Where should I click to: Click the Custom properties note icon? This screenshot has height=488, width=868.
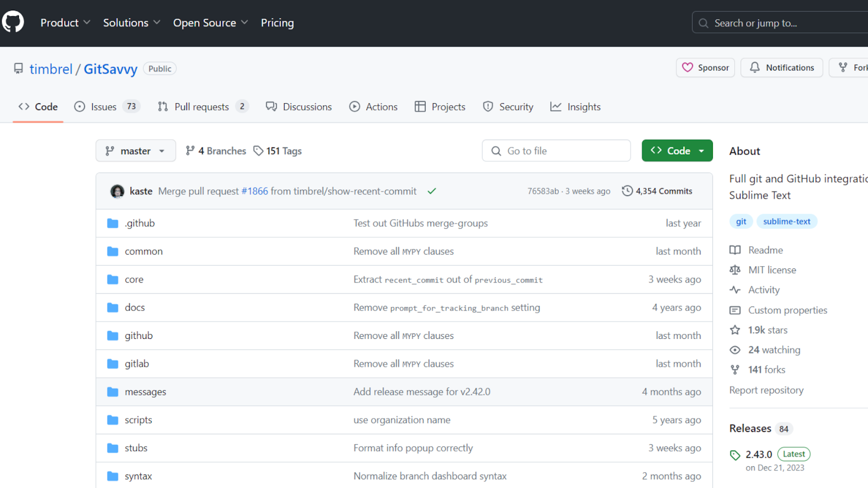[x=735, y=310]
